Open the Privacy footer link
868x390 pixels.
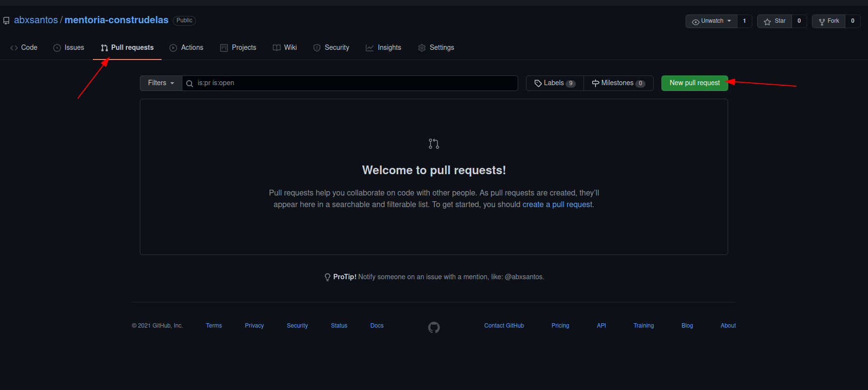pos(254,326)
